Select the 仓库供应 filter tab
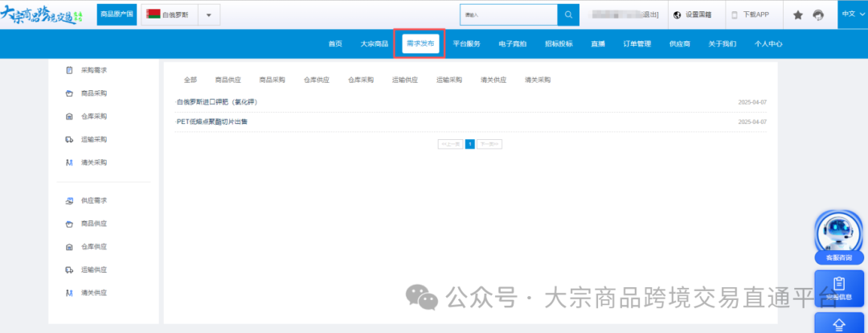This screenshot has height=333, width=868. tap(316, 80)
